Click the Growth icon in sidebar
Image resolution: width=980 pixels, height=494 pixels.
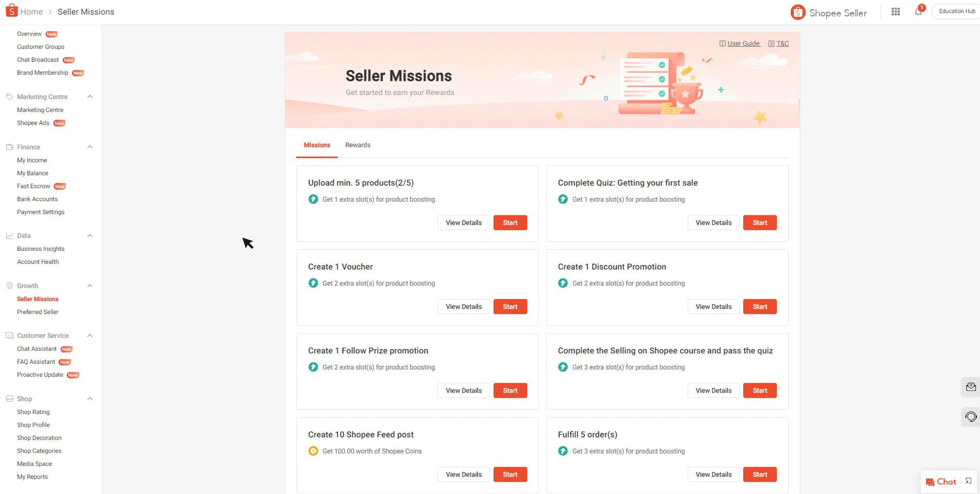tap(9, 286)
